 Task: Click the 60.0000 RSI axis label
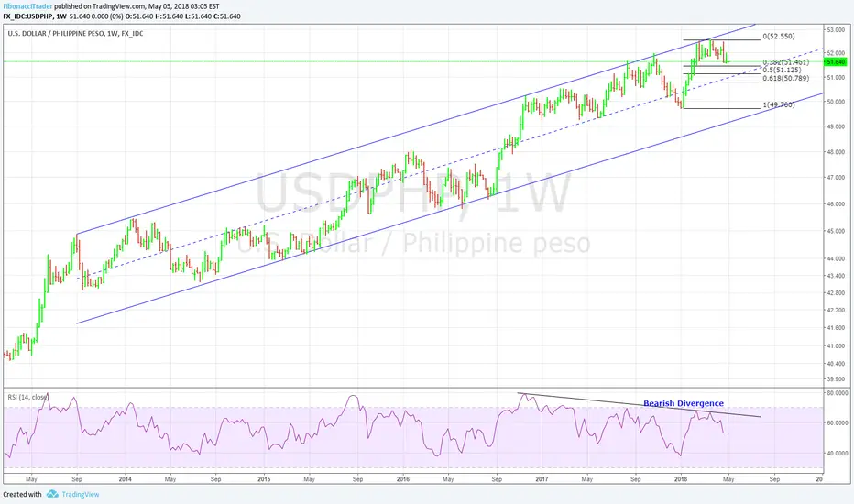point(838,422)
